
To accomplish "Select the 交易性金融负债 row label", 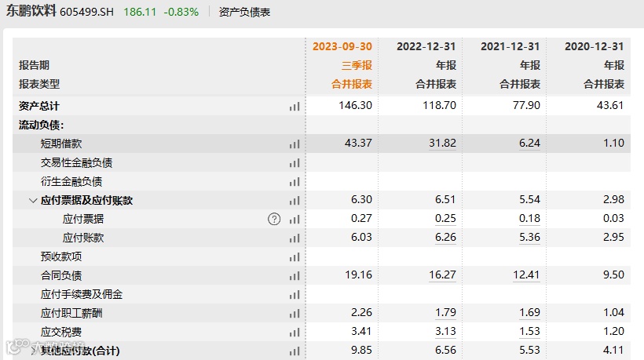I will pos(76,163).
